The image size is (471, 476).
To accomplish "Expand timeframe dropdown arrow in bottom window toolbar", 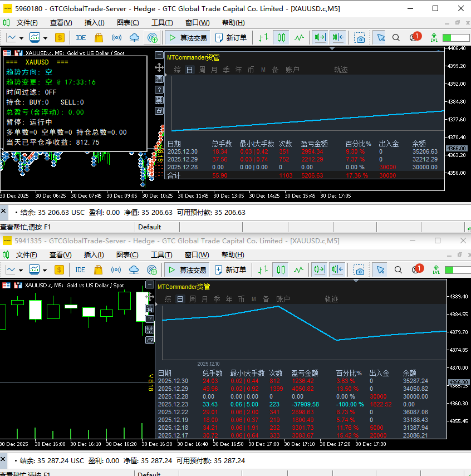I will point(21,271).
